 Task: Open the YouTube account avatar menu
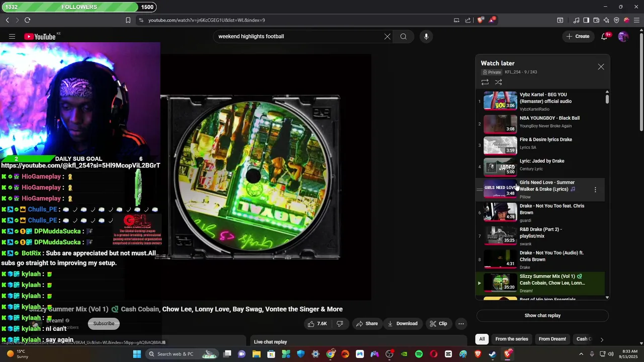pos(623,36)
